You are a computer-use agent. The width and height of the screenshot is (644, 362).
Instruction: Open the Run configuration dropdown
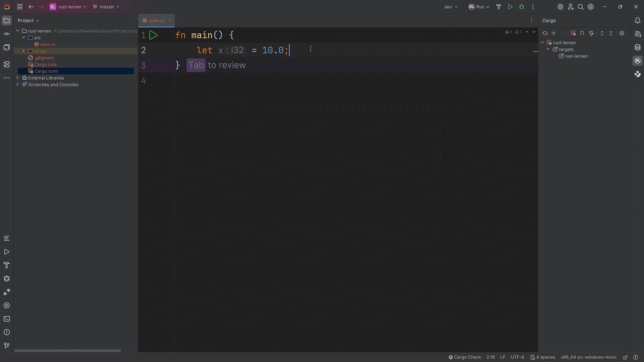[479, 7]
